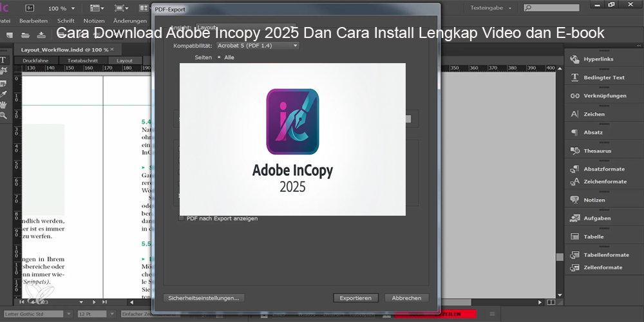Switch to the Layout view tab
This screenshot has width=644, height=322.
(124, 61)
